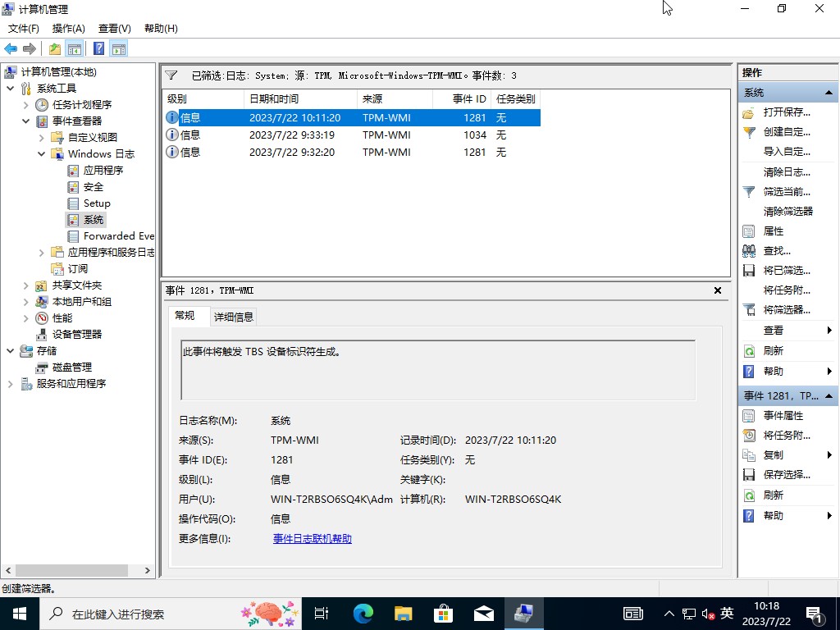The width and height of the screenshot is (840, 630).
Task: Open 磁盘管理
Action: (72, 367)
